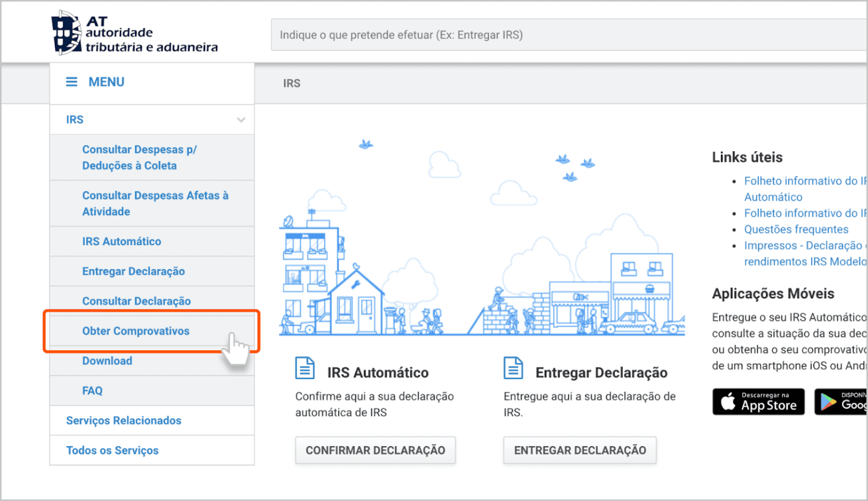Click the AT autoridade tributária logo
This screenshot has width=868, height=501.
134,31
